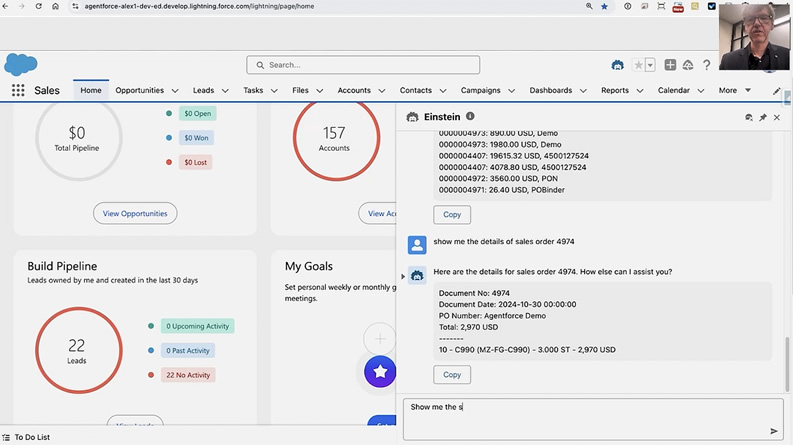Click the Favorites star icon
Image resolution: width=793 pixels, height=445 pixels.
pos(638,65)
